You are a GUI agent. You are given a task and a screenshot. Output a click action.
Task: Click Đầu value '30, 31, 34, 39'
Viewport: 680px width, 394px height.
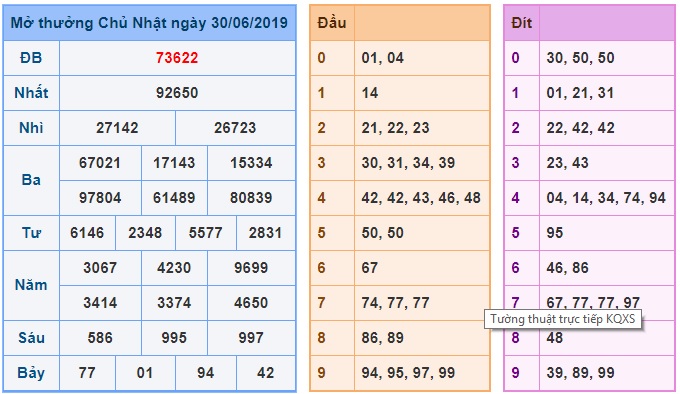point(408,163)
